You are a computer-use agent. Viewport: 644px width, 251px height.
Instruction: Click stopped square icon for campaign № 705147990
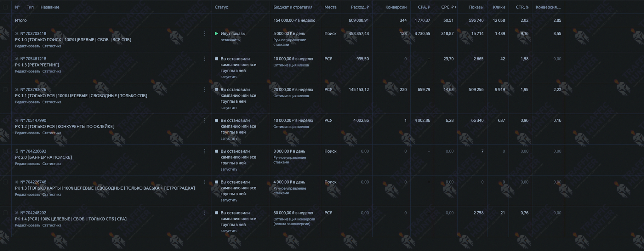216,120
